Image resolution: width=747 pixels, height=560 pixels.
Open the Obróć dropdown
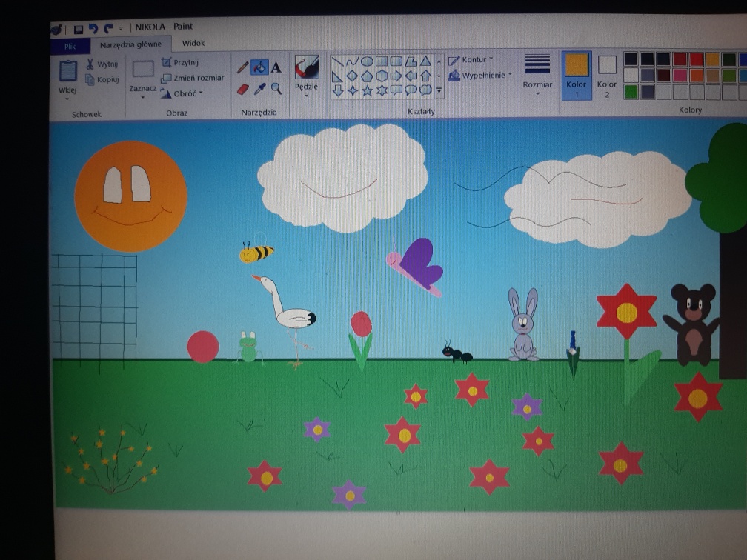(182, 93)
